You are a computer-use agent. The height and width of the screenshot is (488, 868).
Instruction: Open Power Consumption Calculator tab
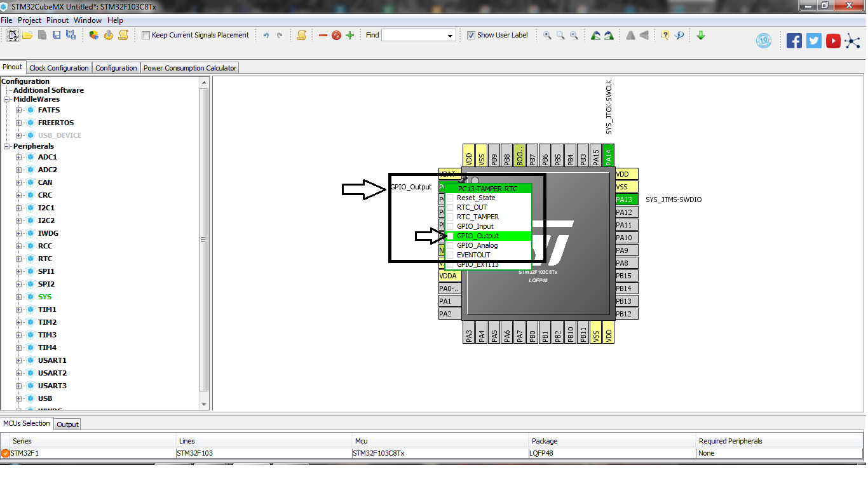pyautogui.click(x=189, y=68)
